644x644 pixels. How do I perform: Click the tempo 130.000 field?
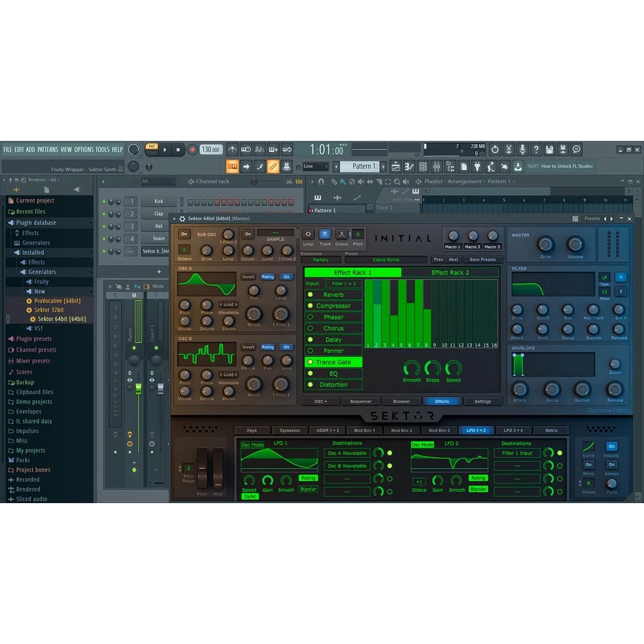click(x=211, y=150)
